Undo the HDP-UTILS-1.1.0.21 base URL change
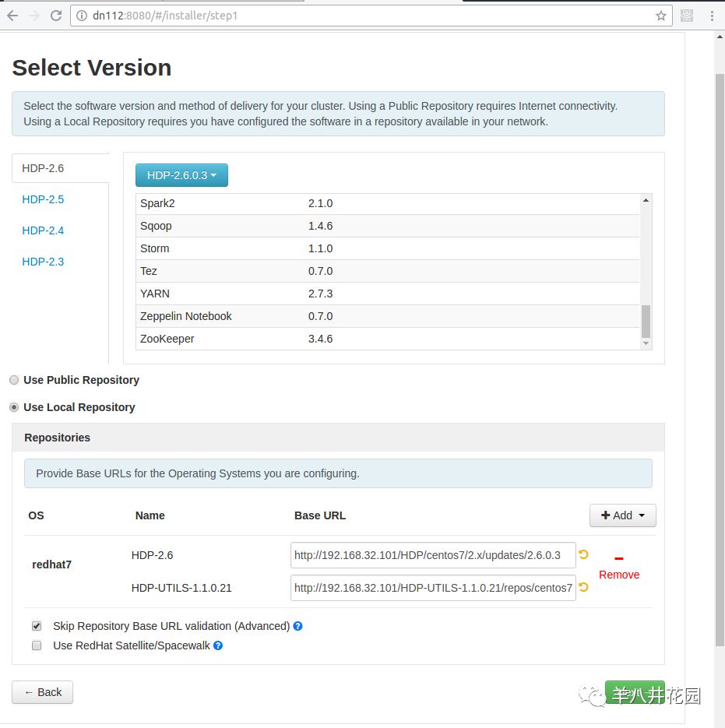This screenshot has width=725, height=728. [584, 587]
